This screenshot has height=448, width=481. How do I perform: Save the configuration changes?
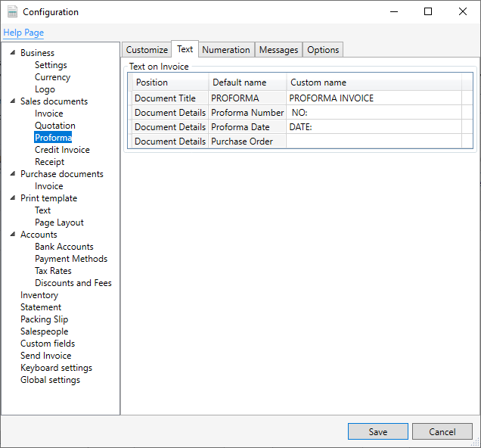(378, 431)
